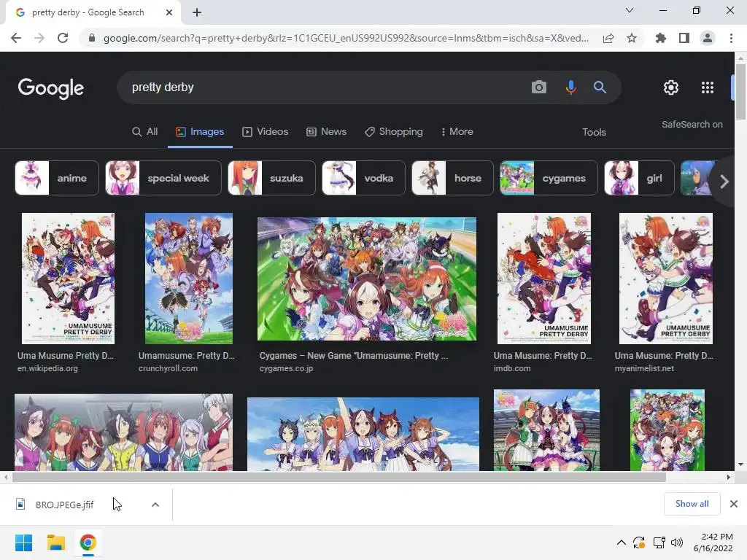Click the pretty derby search field
747x560 pixels.
pyautogui.click(x=324, y=87)
